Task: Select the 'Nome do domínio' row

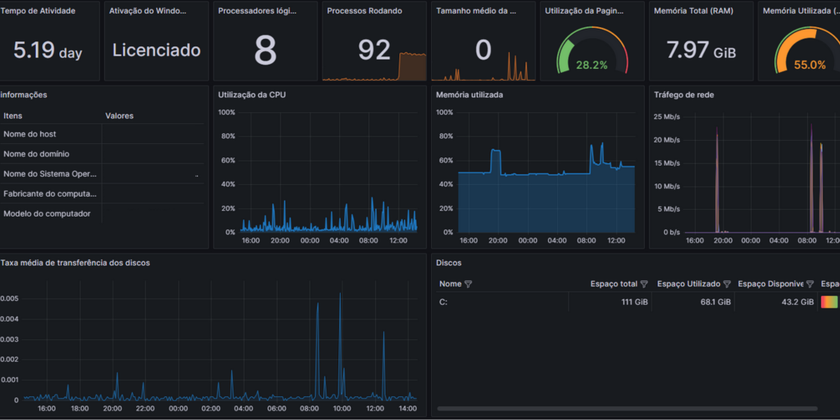Action: click(x=102, y=154)
